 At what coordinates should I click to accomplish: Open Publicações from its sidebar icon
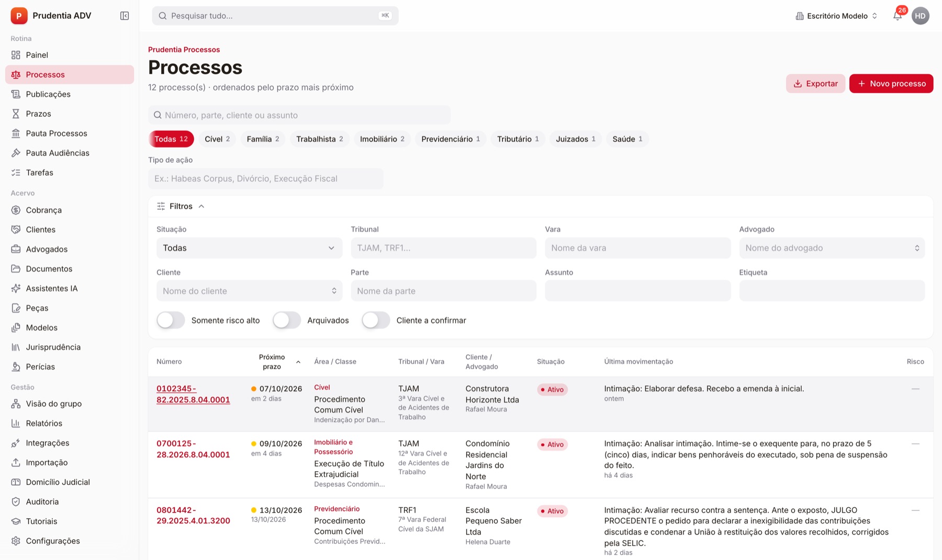16,94
